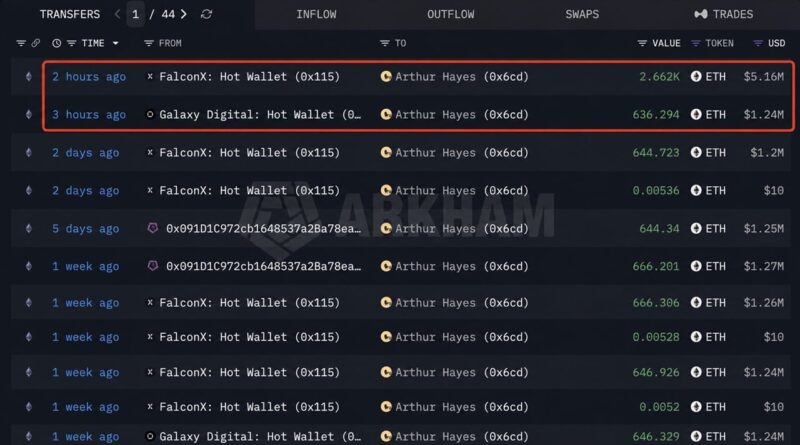Click the FROM column header
This screenshot has width=800, height=445.
click(170, 43)
